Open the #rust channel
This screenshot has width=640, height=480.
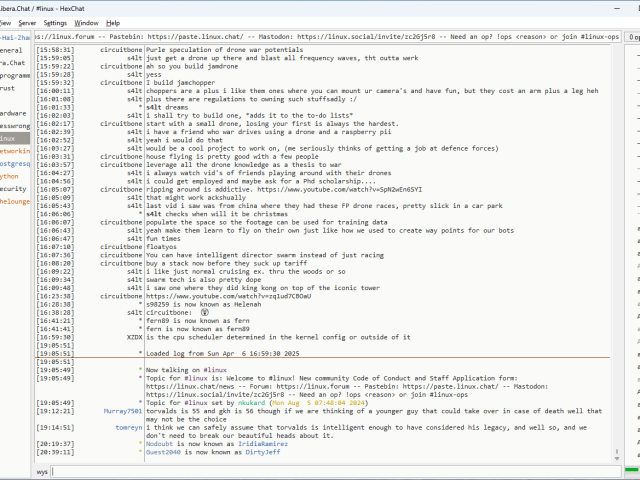[x=8, y=88]
